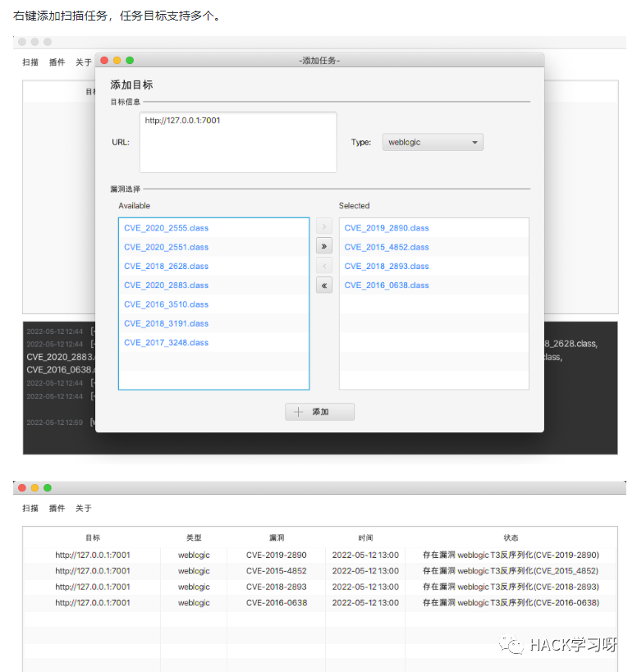This screenshot has width=637, height=672.
Task: Select CVE_2016_0638.class in Selected list
Action: 433,285
